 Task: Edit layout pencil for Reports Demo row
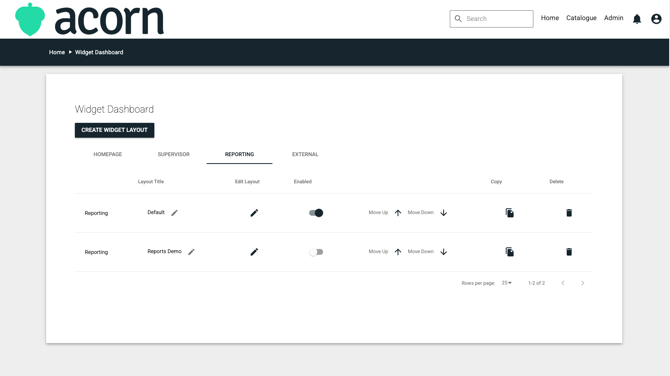tap(254, 252)
